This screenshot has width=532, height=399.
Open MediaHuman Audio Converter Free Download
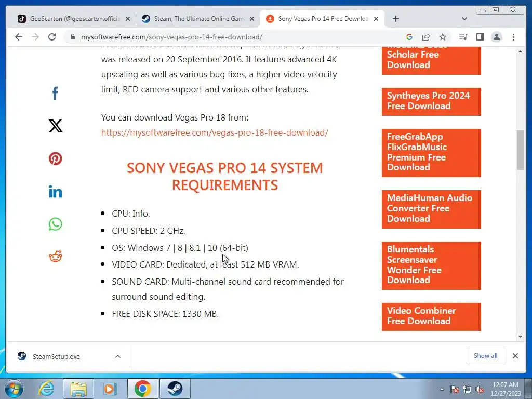click(431, 209)
